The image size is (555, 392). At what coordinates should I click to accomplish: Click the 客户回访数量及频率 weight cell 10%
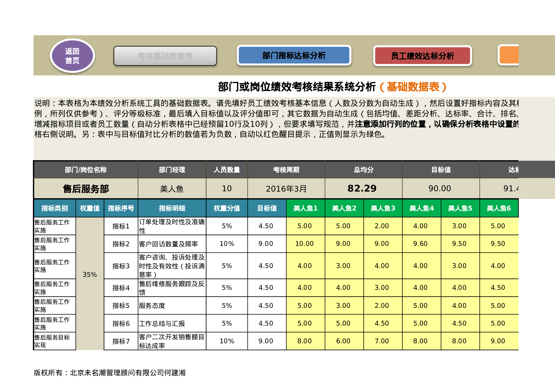[227, 244]
